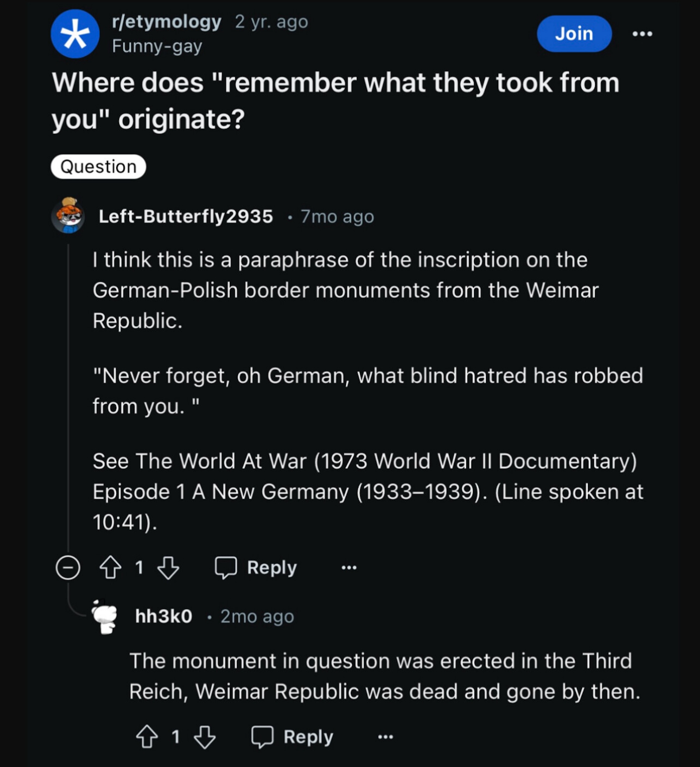Open hh3k0's avatar

click(x=105, y=616)
